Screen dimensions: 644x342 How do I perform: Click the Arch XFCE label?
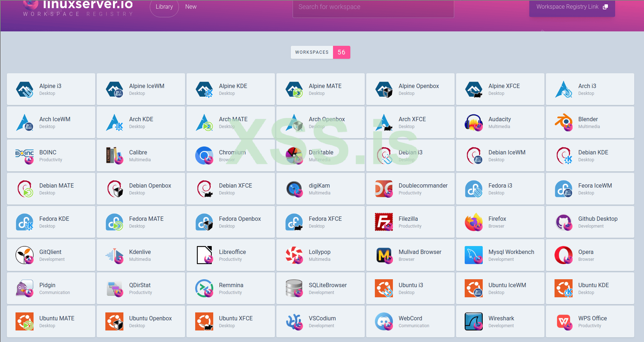(412, 119)
